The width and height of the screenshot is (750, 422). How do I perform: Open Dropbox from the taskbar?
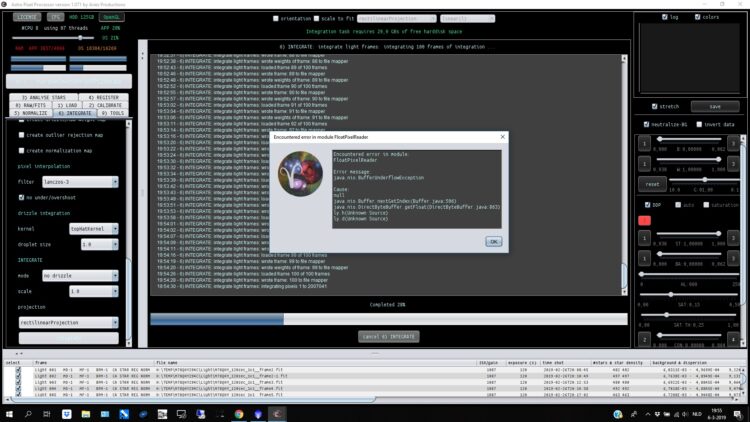66,414
